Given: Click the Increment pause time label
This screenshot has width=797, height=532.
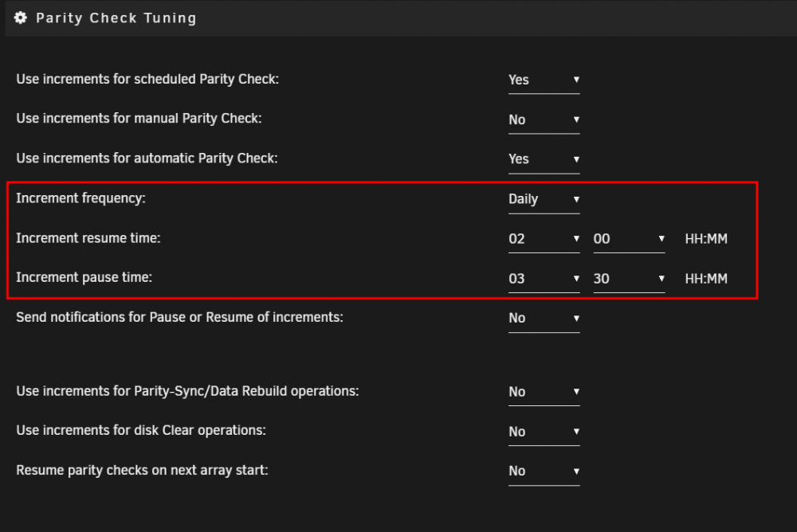Looking at the screenshot, I should click(x=84, y=277).
